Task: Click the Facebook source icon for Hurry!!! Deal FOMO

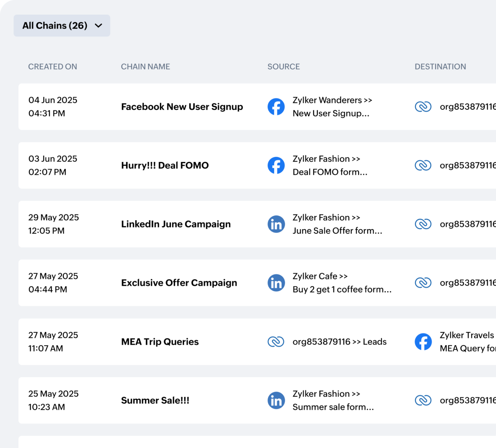Action: tap(276, 165)
